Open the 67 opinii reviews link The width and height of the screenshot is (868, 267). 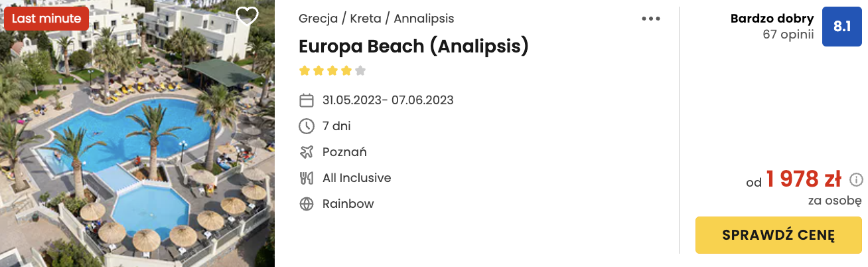pyautogui.click(x=788, y=35)
